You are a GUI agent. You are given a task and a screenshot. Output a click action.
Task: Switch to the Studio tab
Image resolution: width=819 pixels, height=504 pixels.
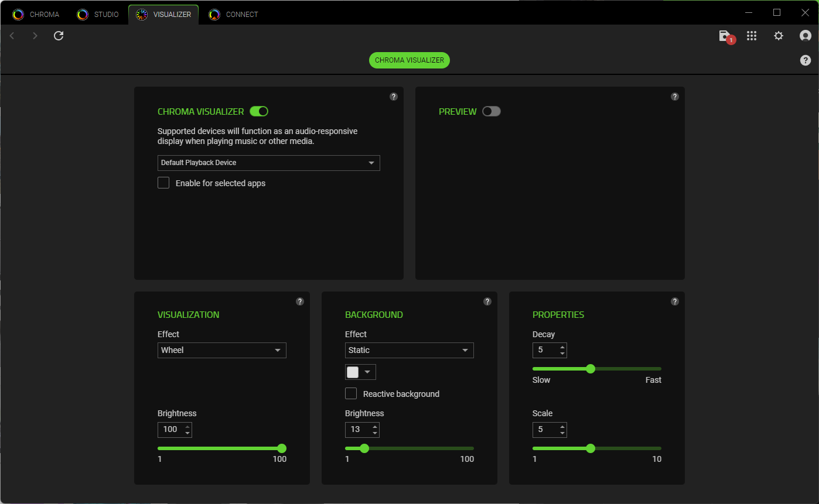click(x=98, y=14)
